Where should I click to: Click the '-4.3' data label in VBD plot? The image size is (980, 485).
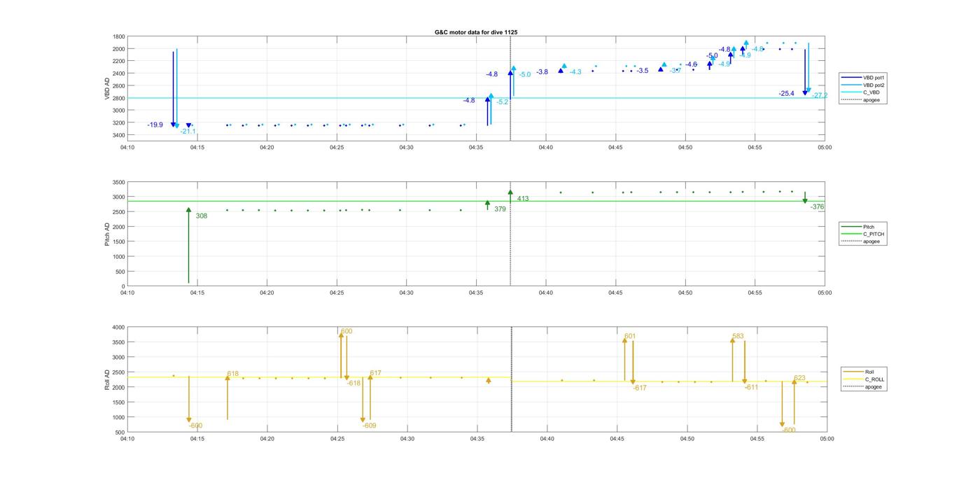(x=575, y=72)
